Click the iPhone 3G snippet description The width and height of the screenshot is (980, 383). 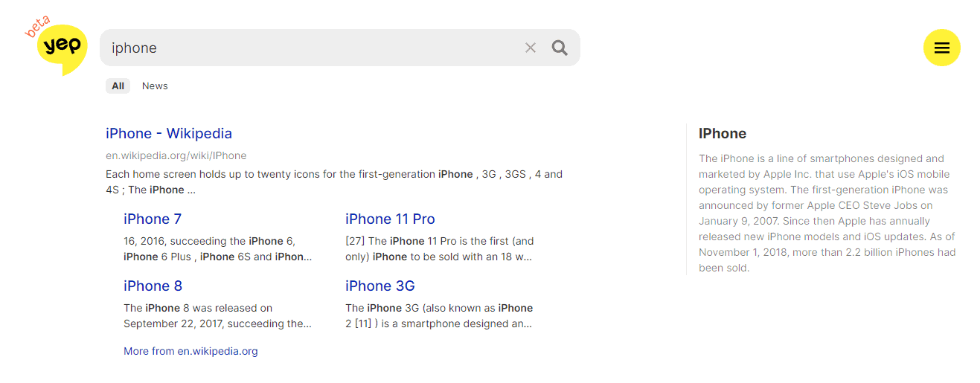(x=440, y=315)
